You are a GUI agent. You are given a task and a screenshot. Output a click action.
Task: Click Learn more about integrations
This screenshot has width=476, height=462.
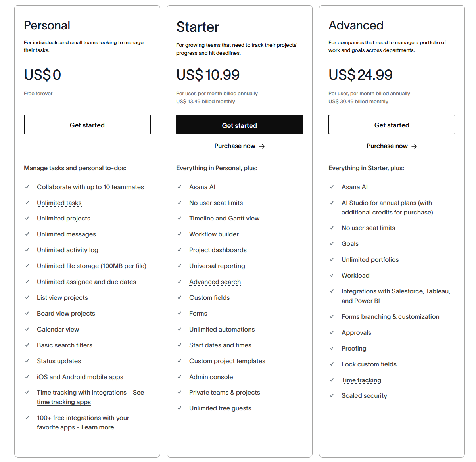98,427
